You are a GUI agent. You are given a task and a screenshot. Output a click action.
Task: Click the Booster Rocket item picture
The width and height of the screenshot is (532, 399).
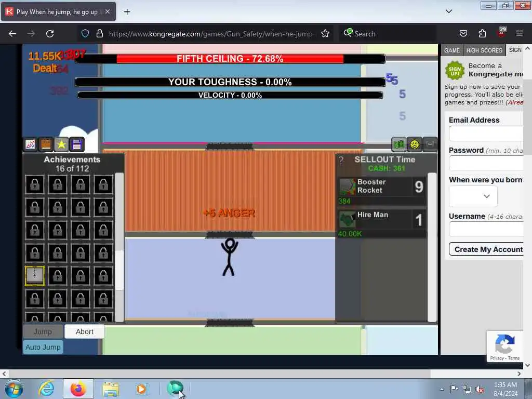tap(347, 187)
